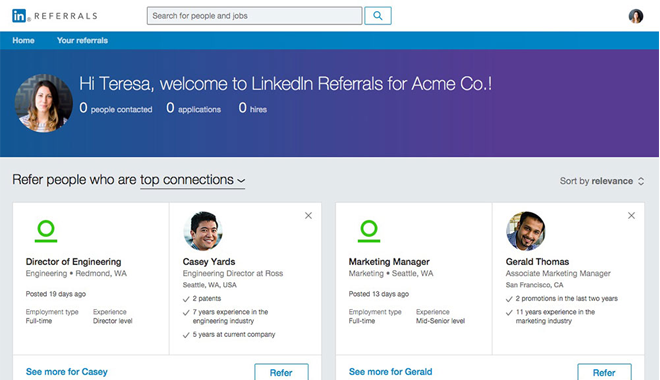
Task: Click the Marketing Manager job title
Action: pyautogui.click(x=389, y=262)
